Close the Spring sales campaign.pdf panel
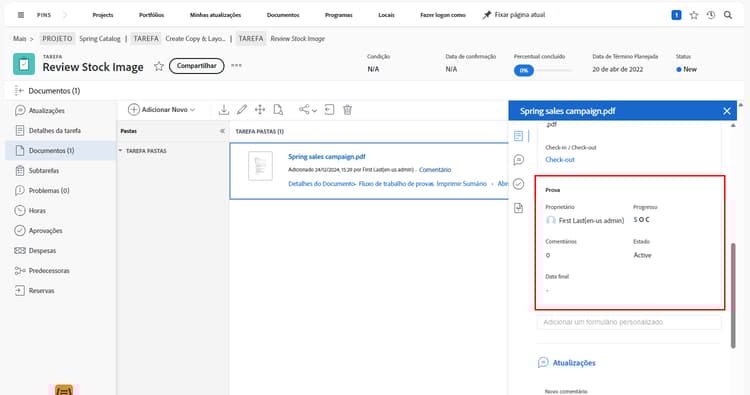This screenshot has height=395, width=750. 727,111
